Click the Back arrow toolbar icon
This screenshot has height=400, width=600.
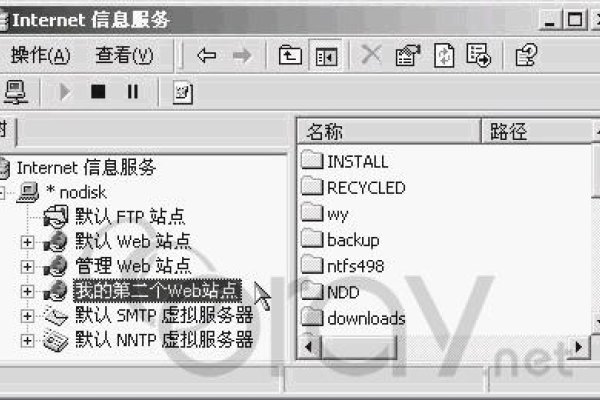pos(207,56)
